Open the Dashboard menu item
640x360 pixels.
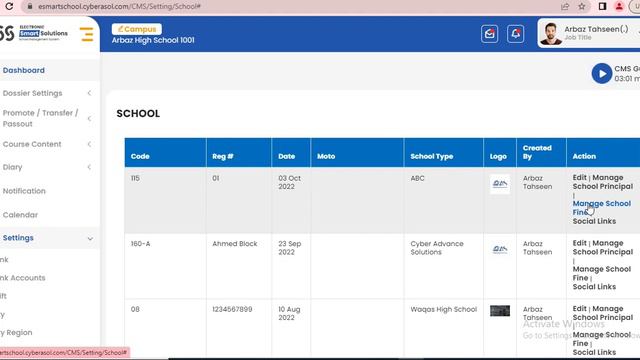click(x=24, y=70)
